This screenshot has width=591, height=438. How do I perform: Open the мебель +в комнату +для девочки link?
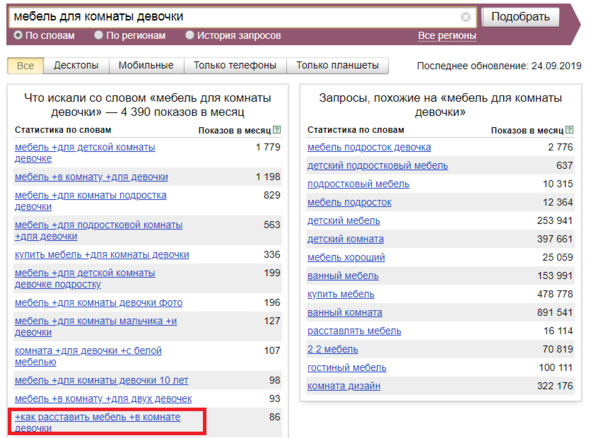(x=91, y=177)
